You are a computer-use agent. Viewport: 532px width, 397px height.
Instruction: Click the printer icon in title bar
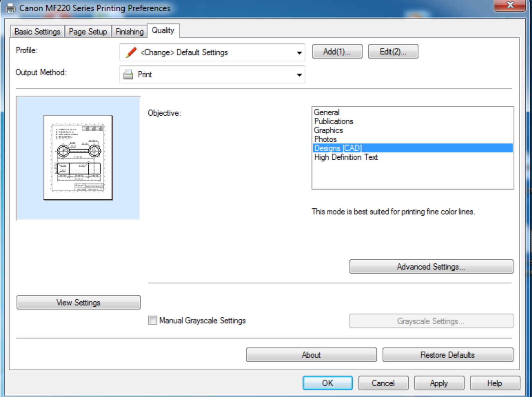point(10,8)
